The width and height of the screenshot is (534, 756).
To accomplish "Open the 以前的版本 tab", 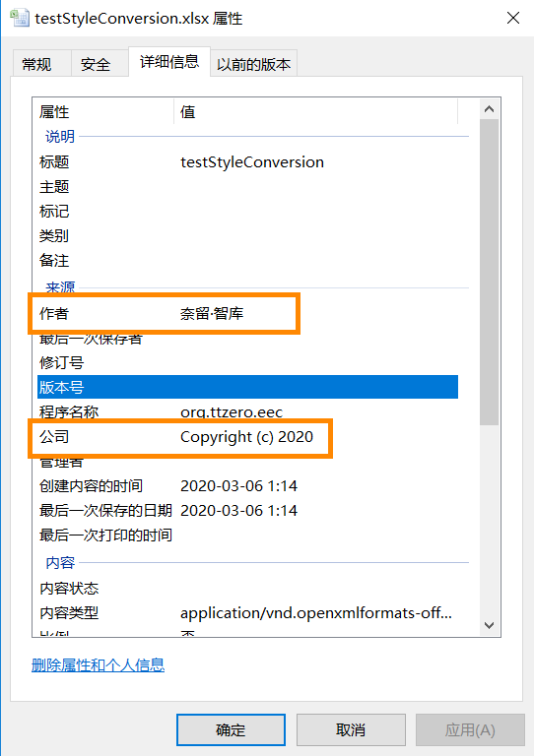I will point(254,64).
